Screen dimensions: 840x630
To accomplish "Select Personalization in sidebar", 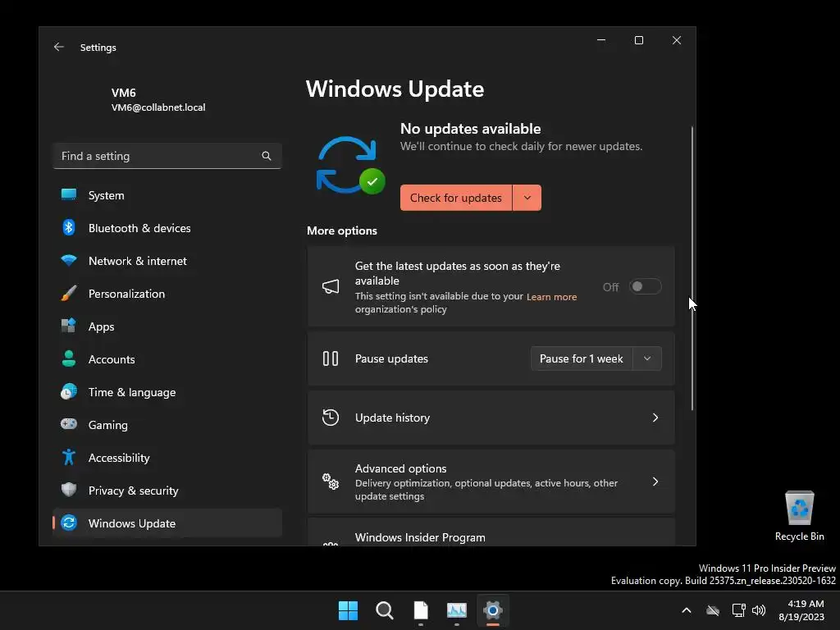I will [167, 294].
